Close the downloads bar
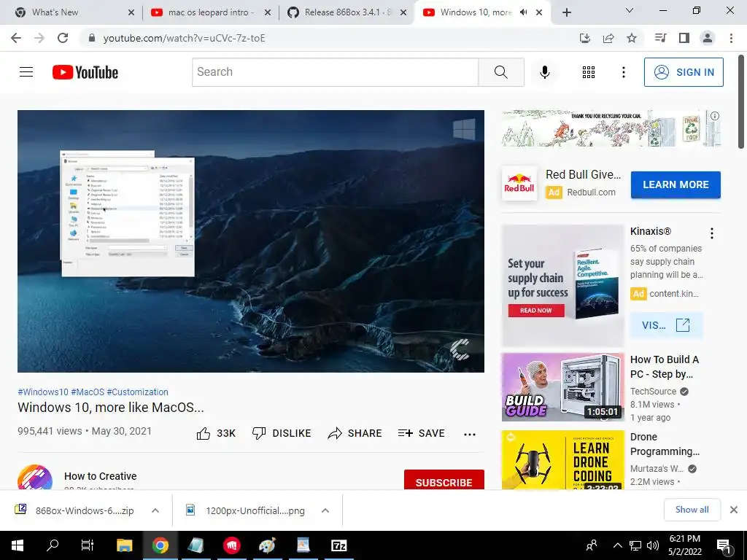747x560 pixels. pyautogui.click(x=734, y=510)
